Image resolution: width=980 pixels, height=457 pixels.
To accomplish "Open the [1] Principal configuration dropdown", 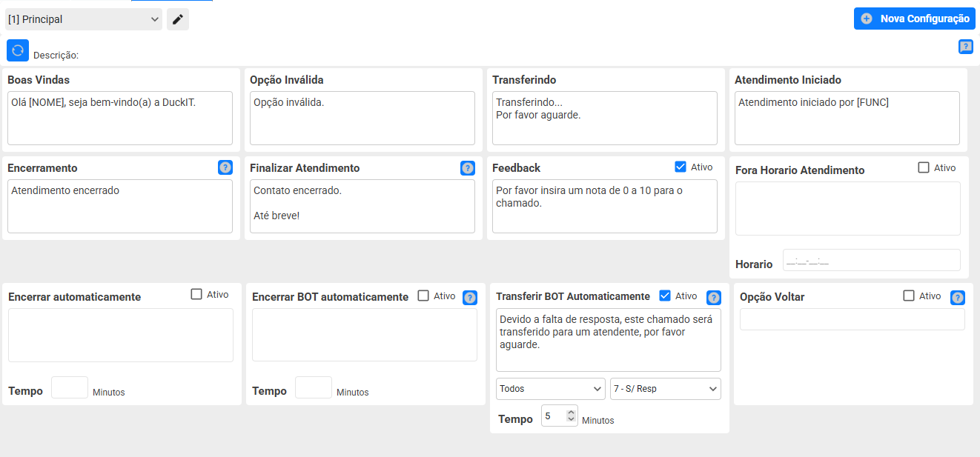I will (x=83, y=19).
